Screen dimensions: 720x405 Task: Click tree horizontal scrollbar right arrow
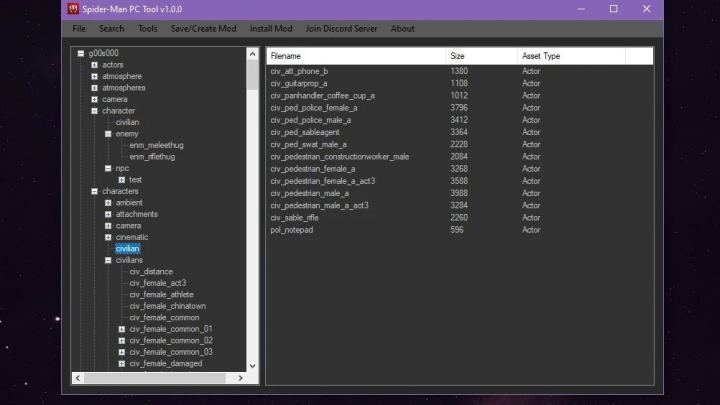tap(241, 378)
